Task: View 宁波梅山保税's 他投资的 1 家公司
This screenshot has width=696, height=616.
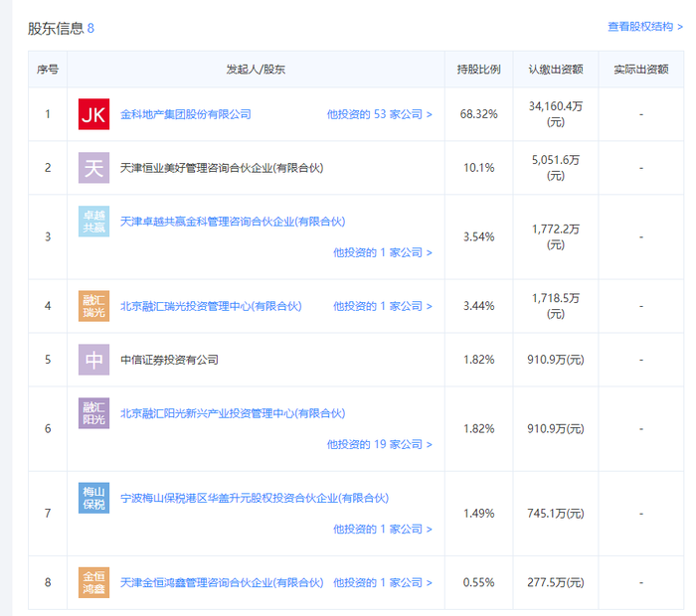Action: click(383, 530)
